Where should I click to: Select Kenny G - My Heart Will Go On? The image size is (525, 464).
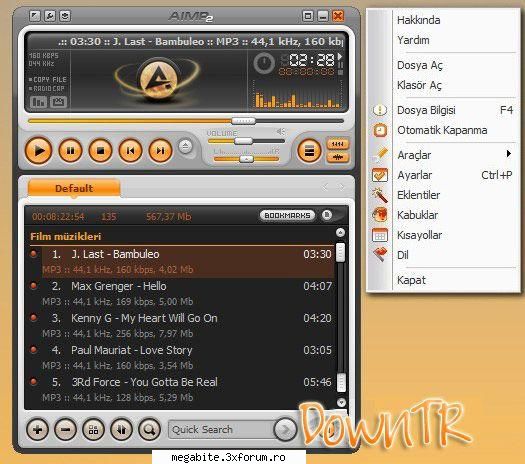[188, 325]
